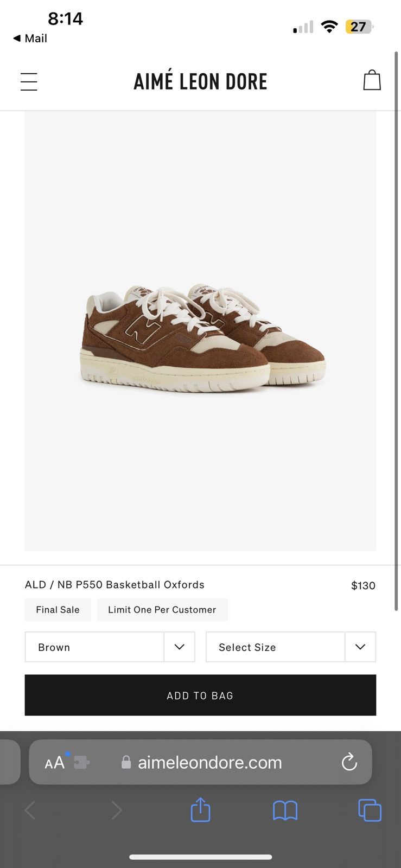This screenshot has height=868, width=401.
Task: Open the AIMÉ LEON DORE logo link
Action: click(x=200, y=80)
